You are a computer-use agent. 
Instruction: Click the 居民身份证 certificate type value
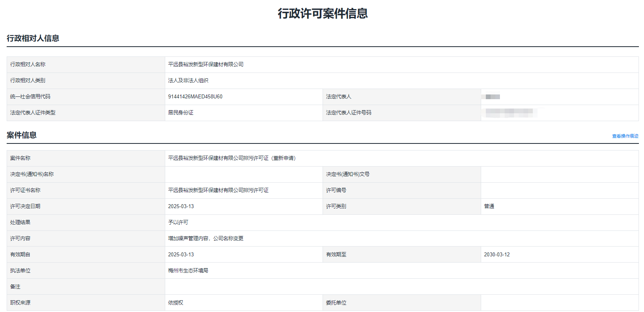(180, 113)
